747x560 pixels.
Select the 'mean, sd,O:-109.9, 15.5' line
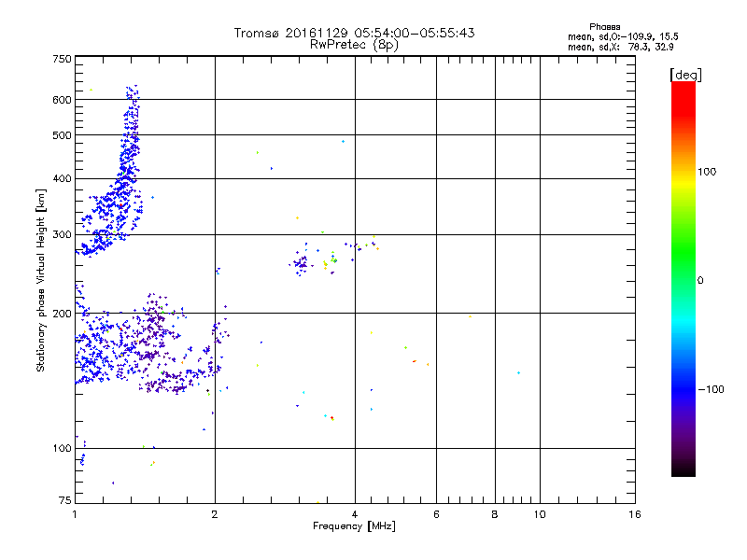point(623,36)
